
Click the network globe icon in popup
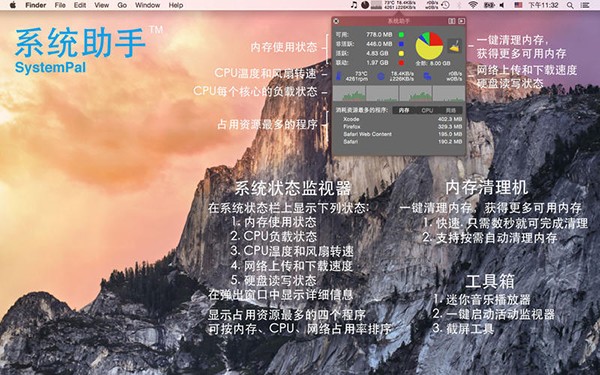click(x=381, y=76)
